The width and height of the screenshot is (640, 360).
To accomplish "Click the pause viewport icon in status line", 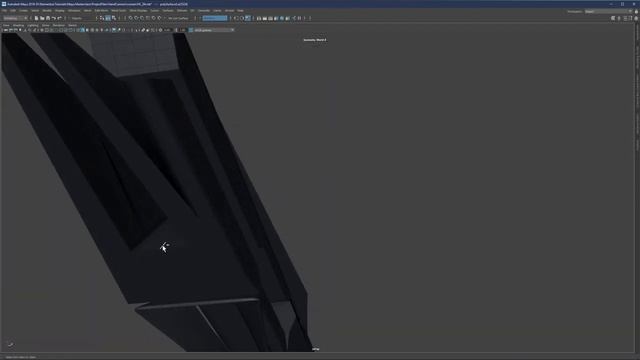I will (299, 18).
